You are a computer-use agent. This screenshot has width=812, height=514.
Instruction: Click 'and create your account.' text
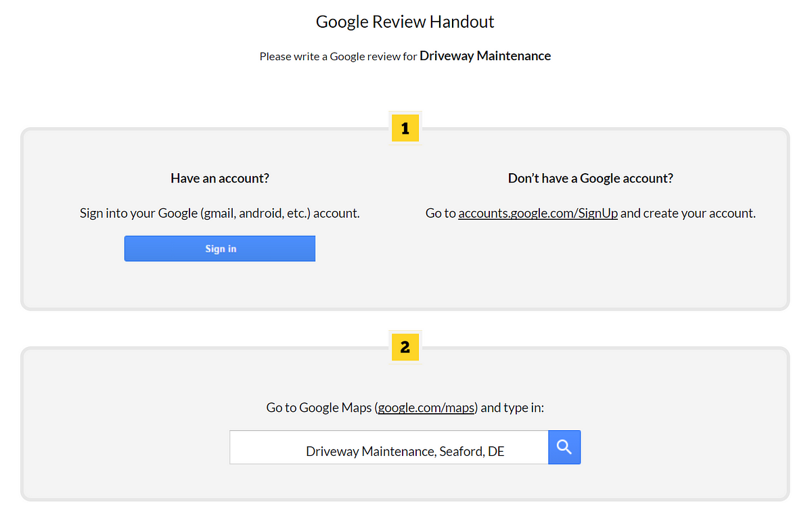coord(688,213)
